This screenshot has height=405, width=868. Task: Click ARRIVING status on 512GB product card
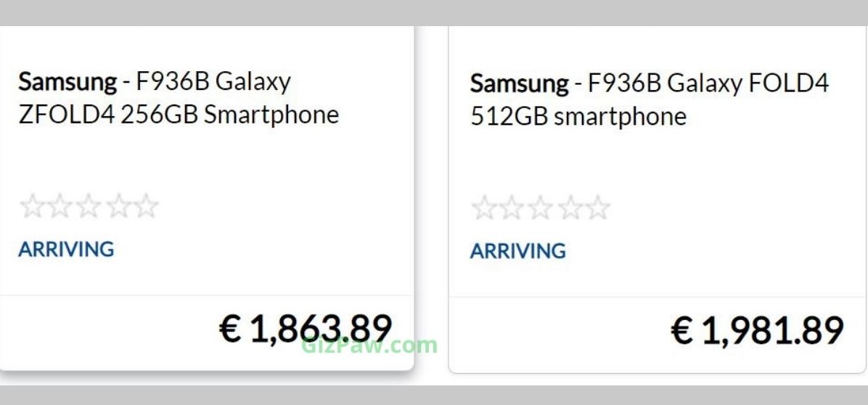click(x=517, y=251)
